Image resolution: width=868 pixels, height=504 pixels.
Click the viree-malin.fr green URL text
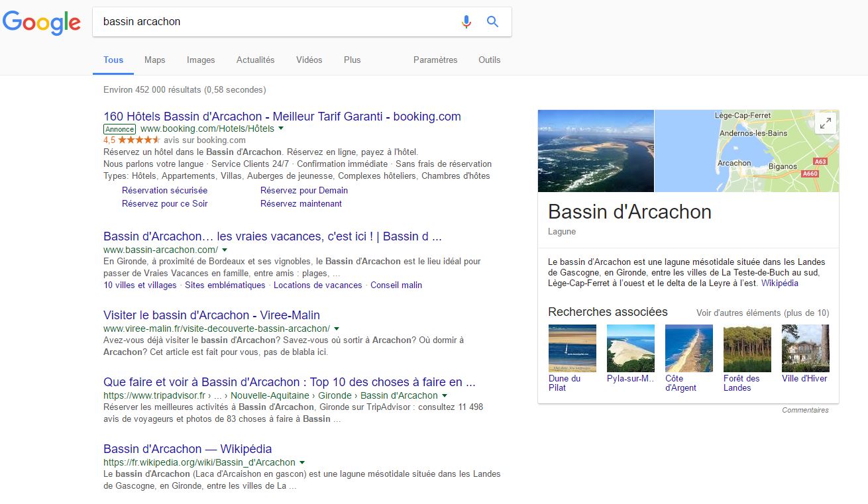coord(217,328)
